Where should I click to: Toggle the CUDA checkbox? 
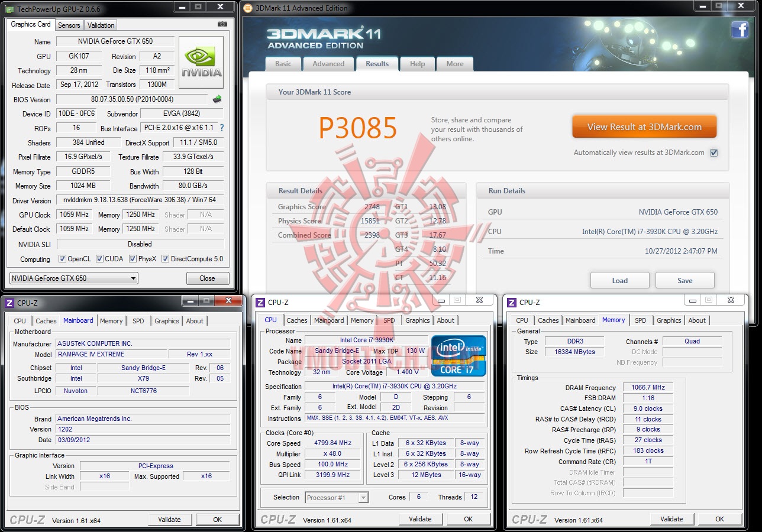click(x=99, y=259)
